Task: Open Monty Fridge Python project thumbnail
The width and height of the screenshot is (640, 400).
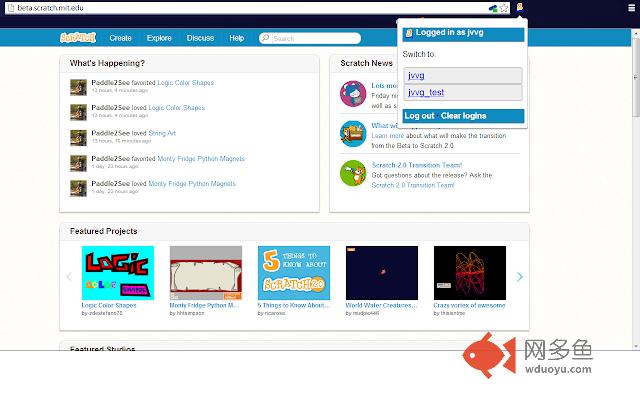Action: pyautogui.click(x=206, y=273)
